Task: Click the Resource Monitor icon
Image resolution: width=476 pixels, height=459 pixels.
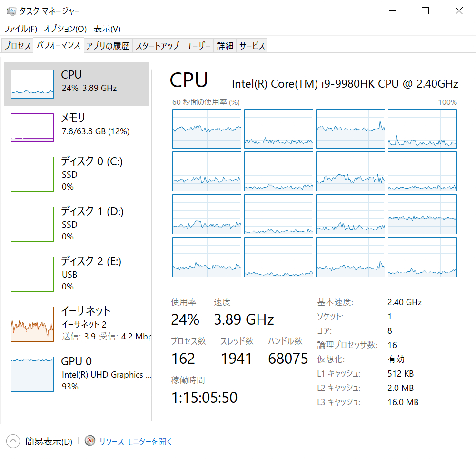Action: (90, 441)
